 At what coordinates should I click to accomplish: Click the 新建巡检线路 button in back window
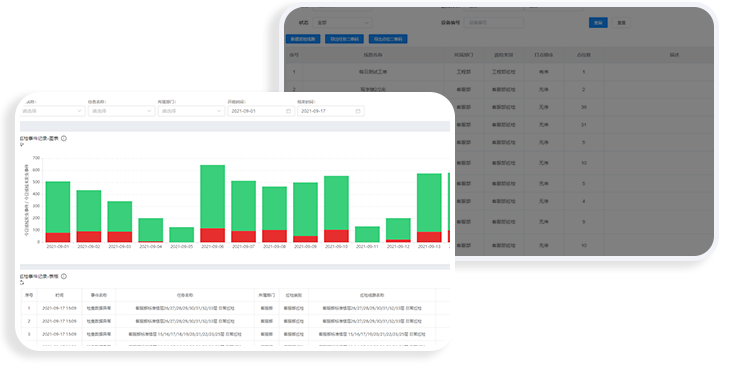point(303,39)
